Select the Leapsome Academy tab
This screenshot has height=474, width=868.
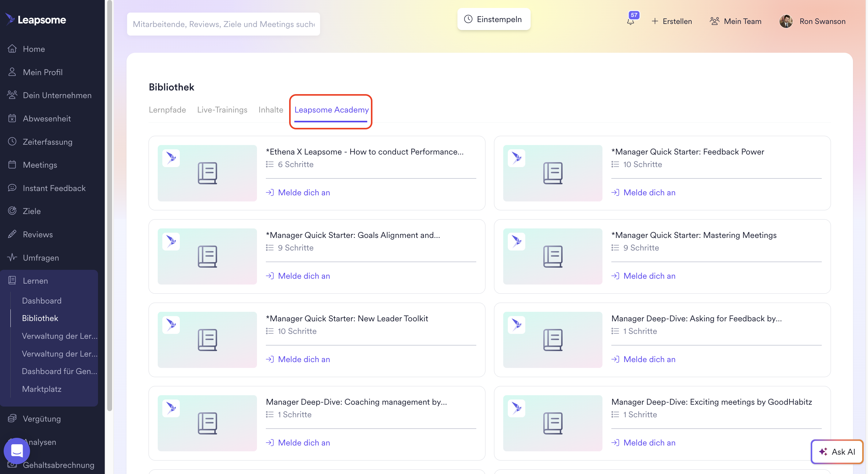(331, 110)
